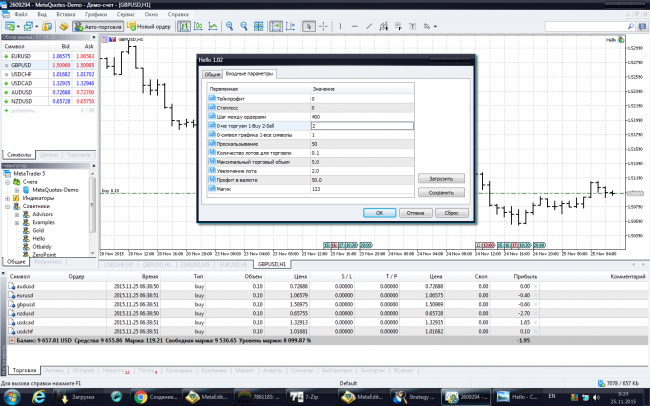Screen dimensions: 650x406
Task: Click the Сохранить button
Action: [441, 192]
